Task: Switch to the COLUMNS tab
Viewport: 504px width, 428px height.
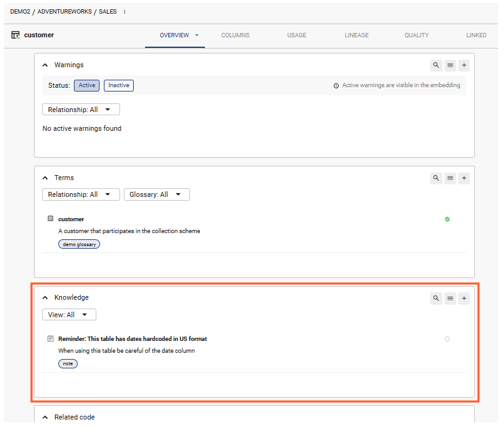Action: [235, 35]
